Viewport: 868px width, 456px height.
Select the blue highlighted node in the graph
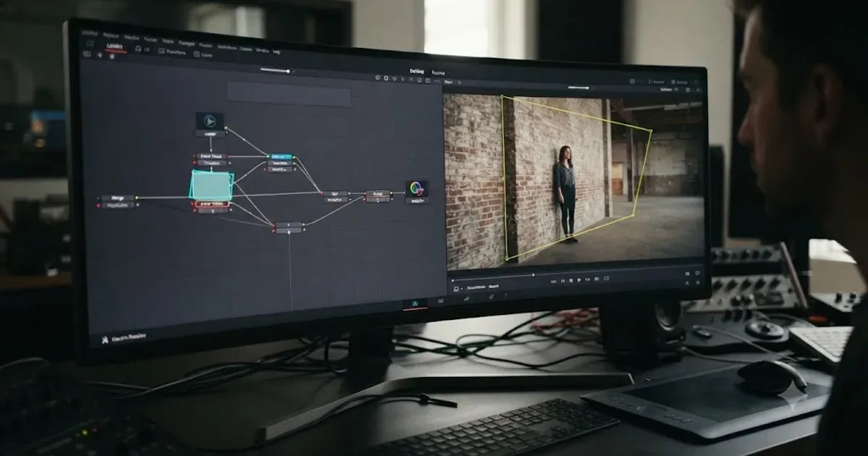[x=280, y=156]
